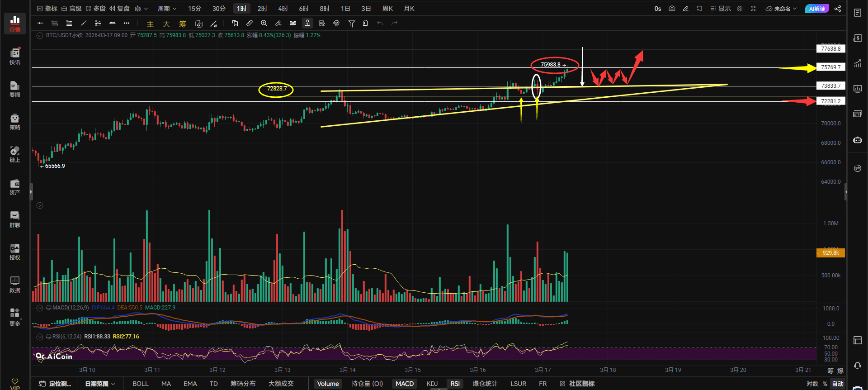Open the filter funnel tool
The image size is (868, 390).
pyautogui.click(x=351, y=24)
